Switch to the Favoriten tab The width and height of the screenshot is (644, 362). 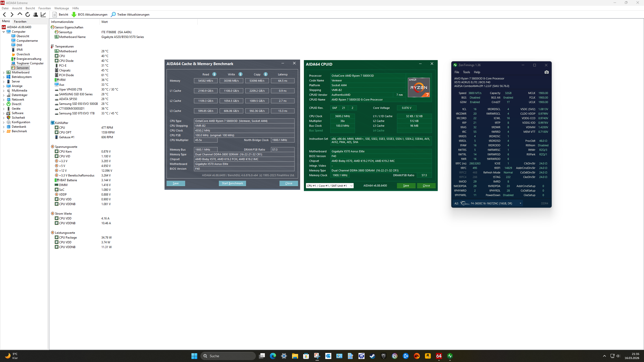(x=20, y=21)
